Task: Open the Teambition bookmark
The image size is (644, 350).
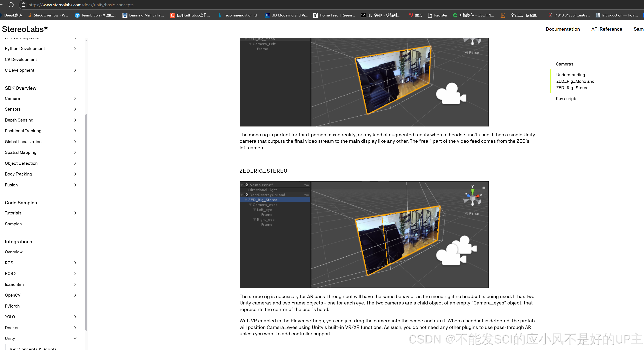Action: pyautogui.click(x=95, y=15)
